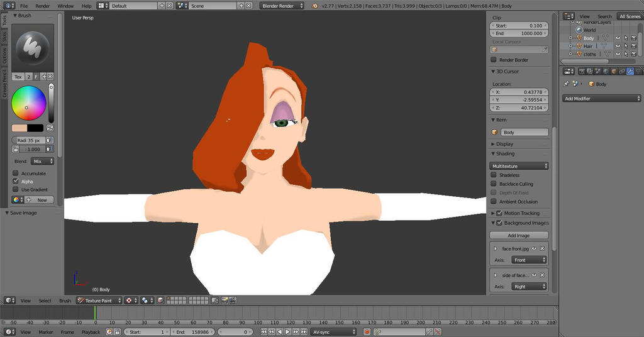The image size is (644, 337).
Task: Enable Shadeless checkbox
Action: pyautogui.click(x=494, y=175)
